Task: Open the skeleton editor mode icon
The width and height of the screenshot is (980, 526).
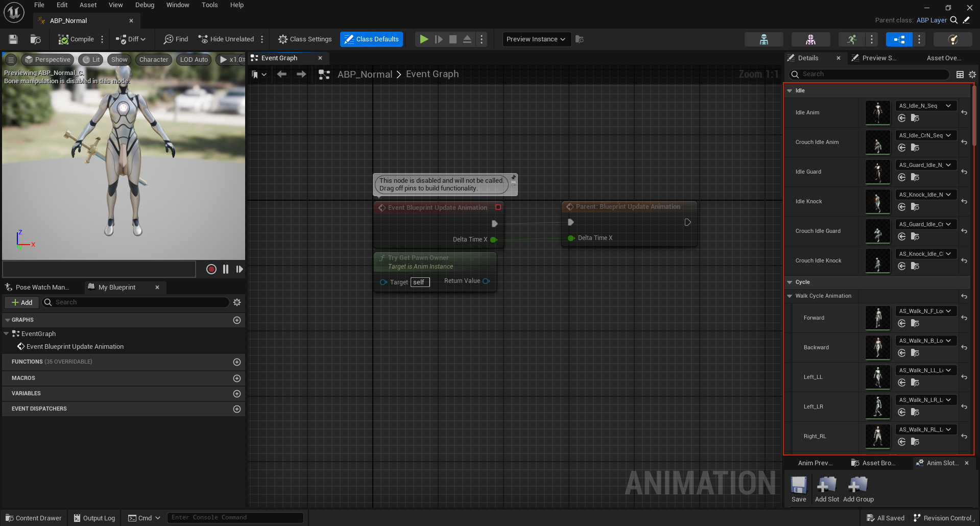Action: pos(764,39)
